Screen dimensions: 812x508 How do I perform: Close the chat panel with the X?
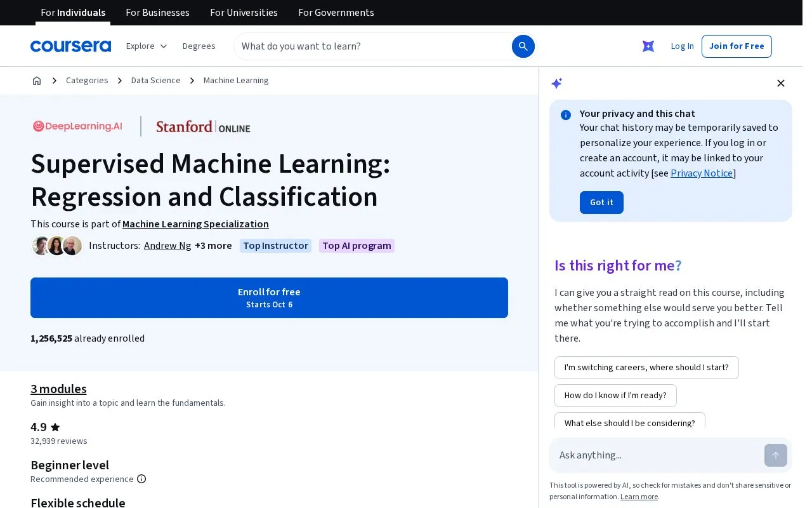[x=781, y=83]
